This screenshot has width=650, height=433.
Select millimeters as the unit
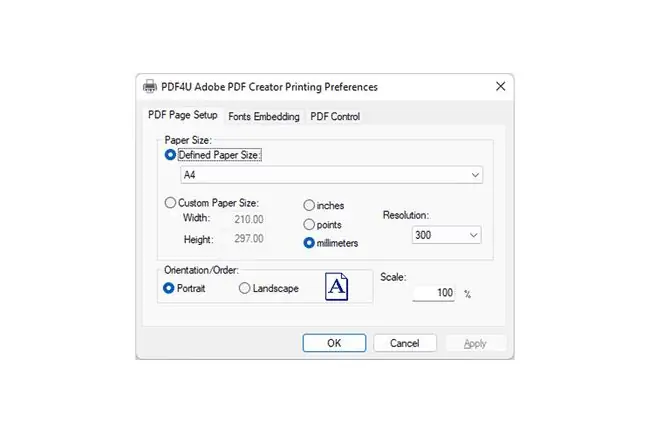coord(309,243)
